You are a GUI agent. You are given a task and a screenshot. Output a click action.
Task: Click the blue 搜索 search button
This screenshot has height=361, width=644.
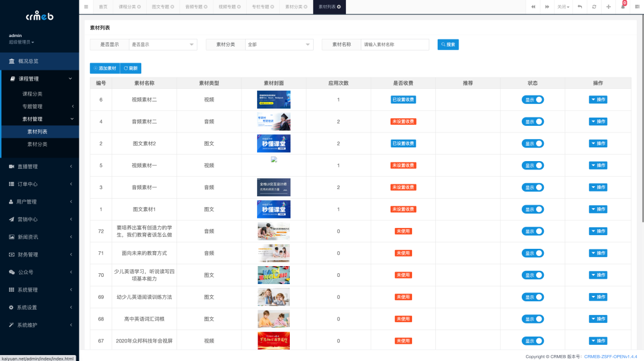[447, 44]
